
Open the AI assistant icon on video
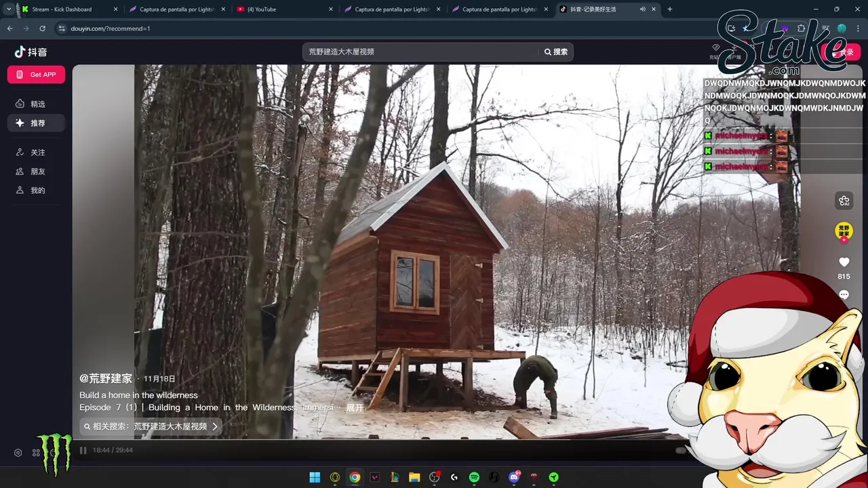844,201
